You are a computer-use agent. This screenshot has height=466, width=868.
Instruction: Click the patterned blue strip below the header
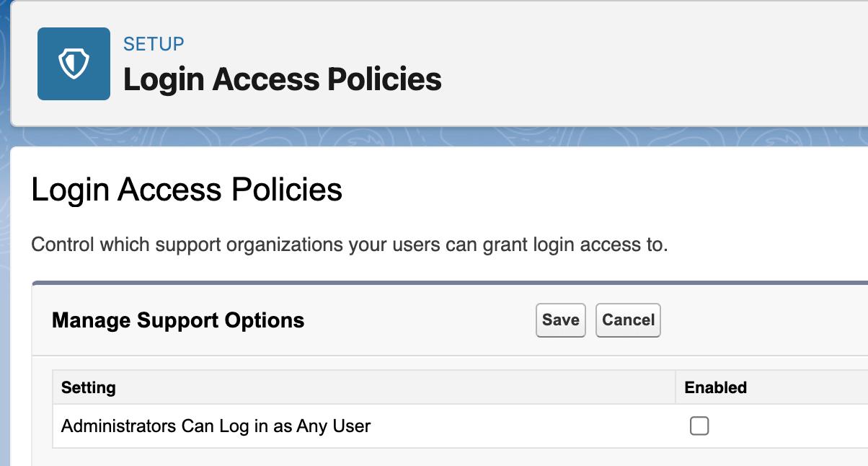(x=433, y=136)
